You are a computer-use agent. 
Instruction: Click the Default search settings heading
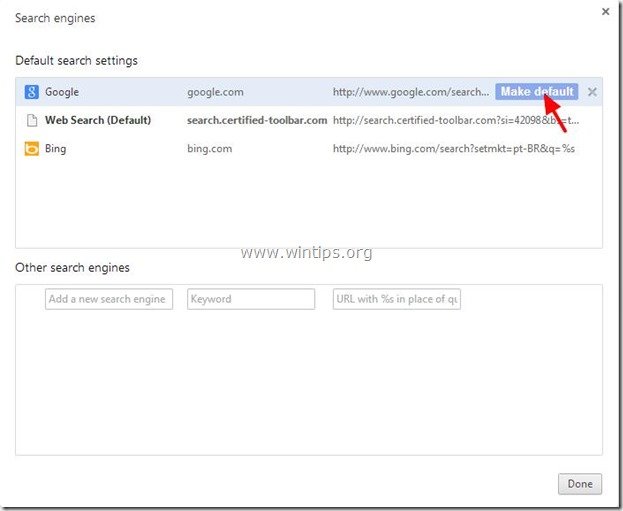[76, 61]
